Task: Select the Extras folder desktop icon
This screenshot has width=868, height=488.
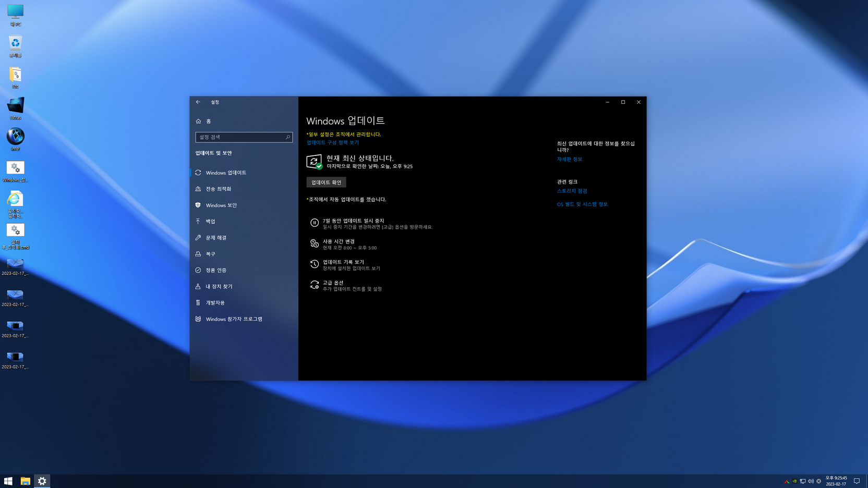Action: (15, 108)
